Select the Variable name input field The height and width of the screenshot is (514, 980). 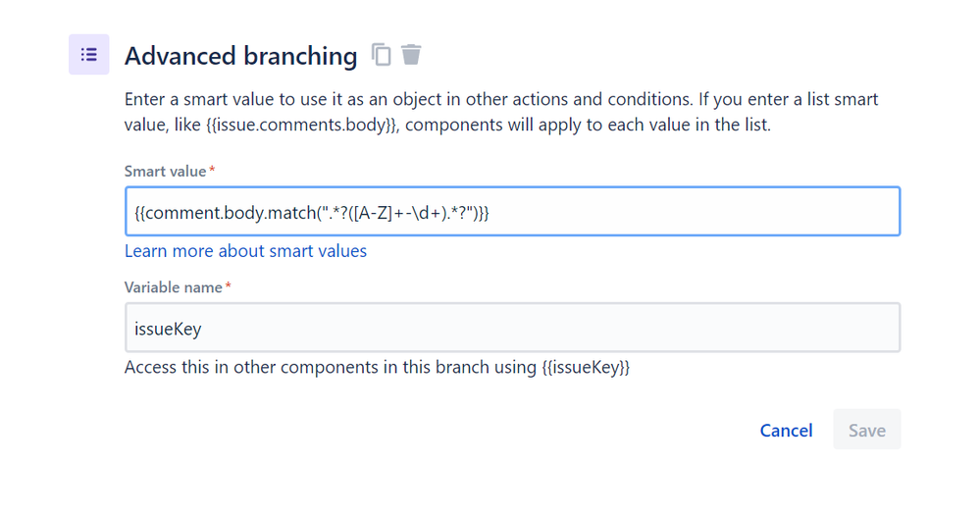512,328
